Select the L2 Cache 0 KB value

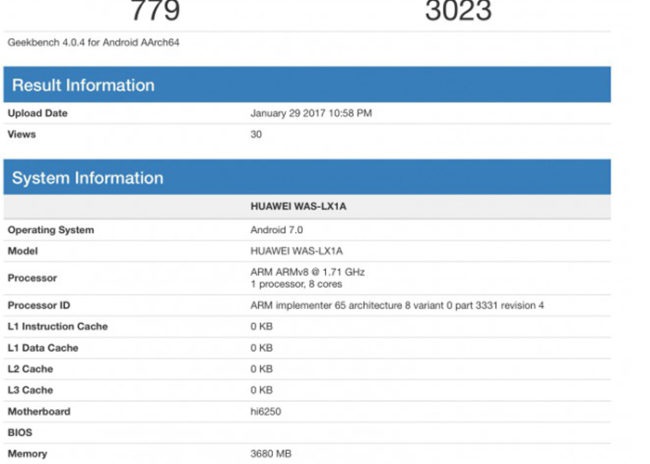click(x=262, y=369)
